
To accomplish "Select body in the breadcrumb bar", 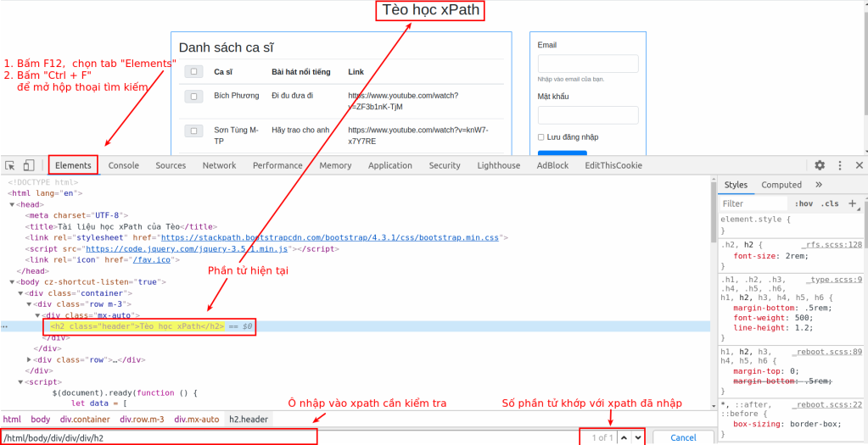I will click(x=41, y=420).
